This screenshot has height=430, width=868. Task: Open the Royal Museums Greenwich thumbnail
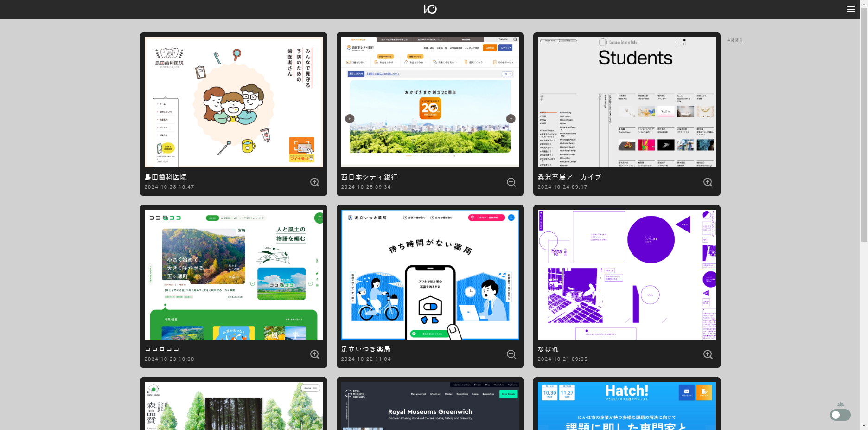(x=430, y=406)
